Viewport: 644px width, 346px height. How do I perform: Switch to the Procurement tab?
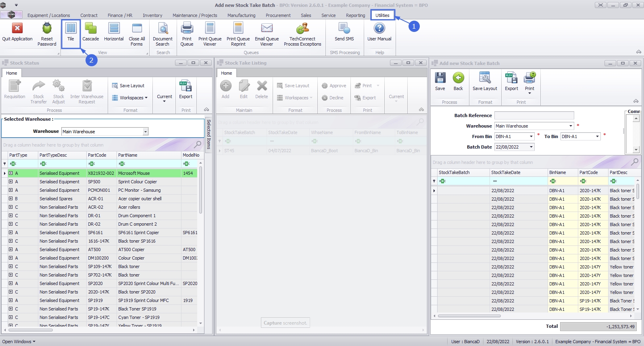coord(278,15)
